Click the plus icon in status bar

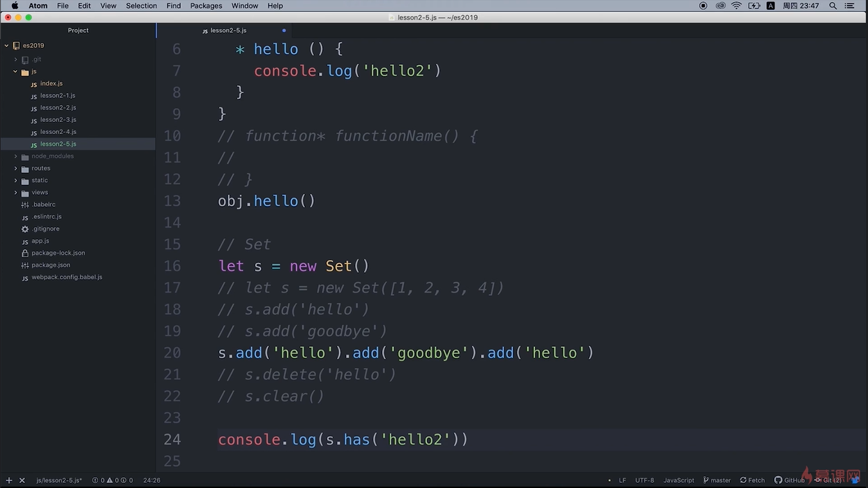click(9, 480)
